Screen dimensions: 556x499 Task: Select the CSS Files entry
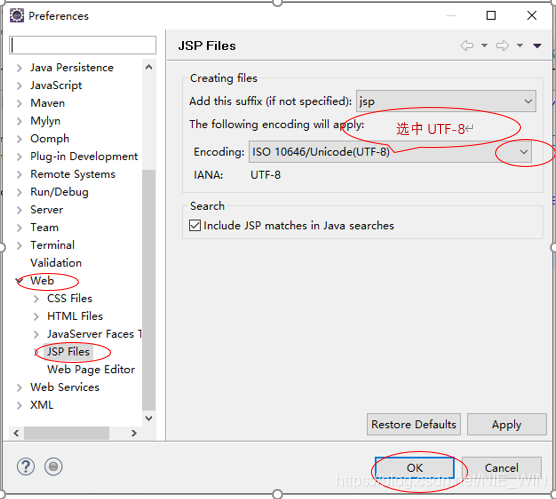coord(70,298)
